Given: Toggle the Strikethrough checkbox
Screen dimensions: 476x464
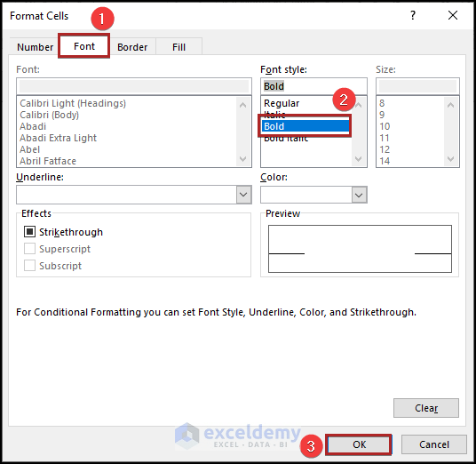Looking at the screenshot, I should tap(30, 232).
